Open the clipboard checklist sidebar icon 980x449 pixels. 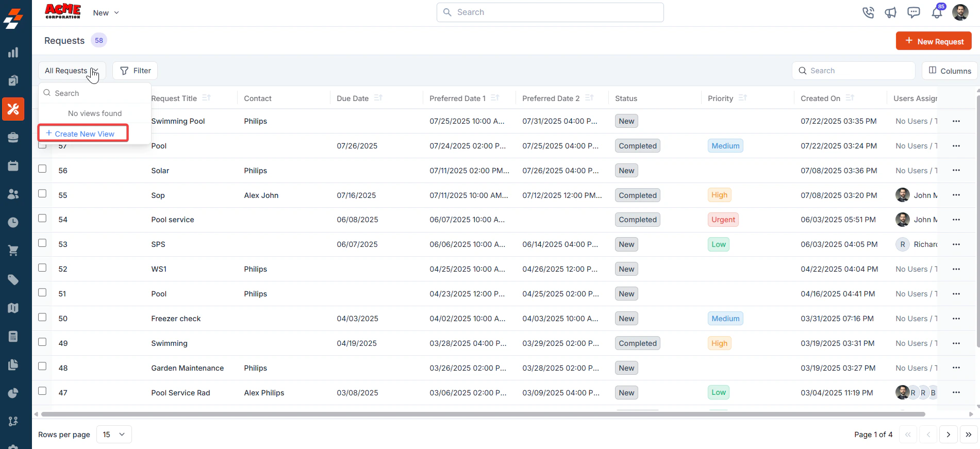(x=13, y=80)
